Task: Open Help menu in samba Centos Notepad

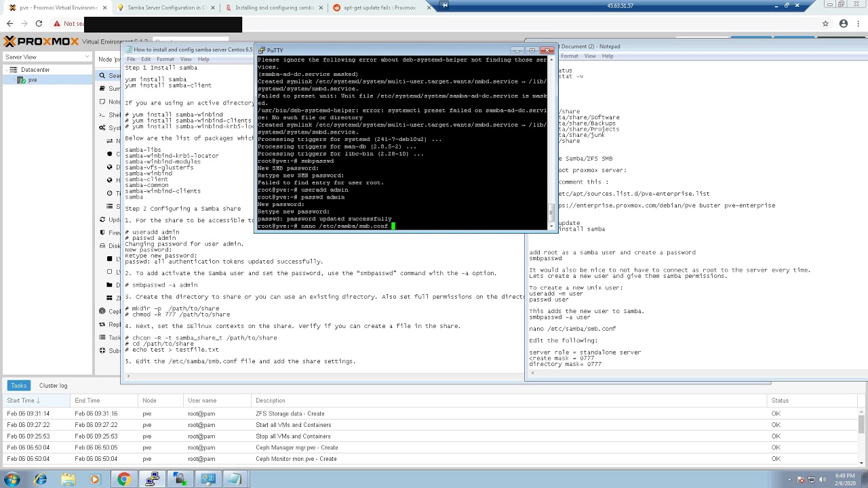Action: pyautogui.click(x=203, y=59)
